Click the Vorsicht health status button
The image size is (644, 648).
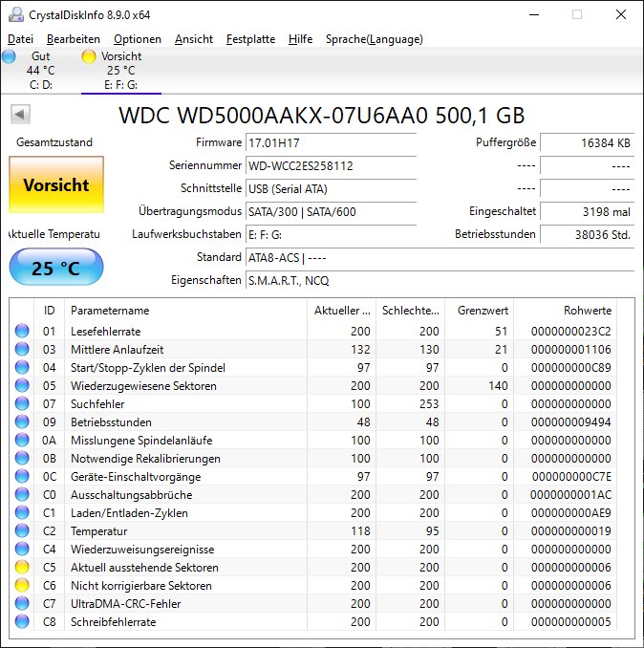[56, 184]
